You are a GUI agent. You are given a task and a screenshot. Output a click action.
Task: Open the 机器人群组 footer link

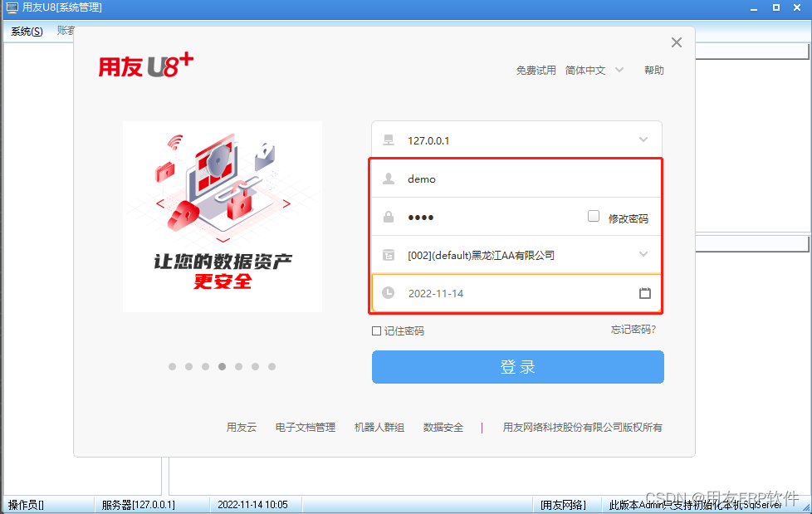click(379, 428)
